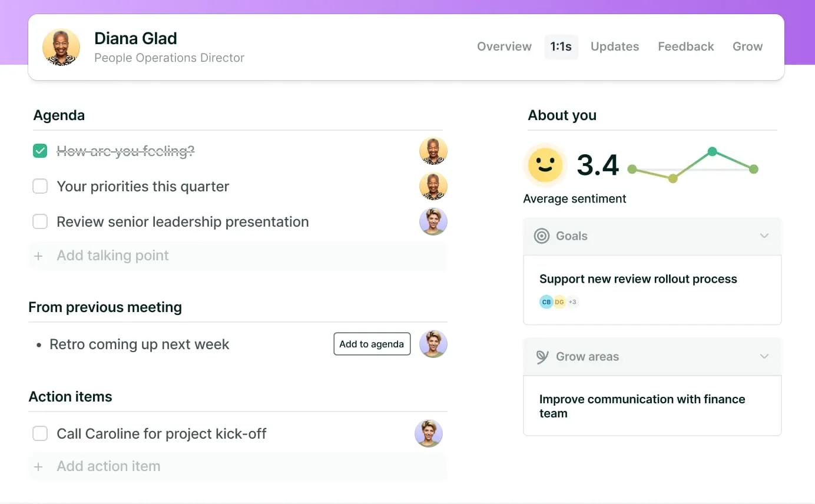Click plus icon beside Add action item

pyautogui.click(x=39, y=467)
